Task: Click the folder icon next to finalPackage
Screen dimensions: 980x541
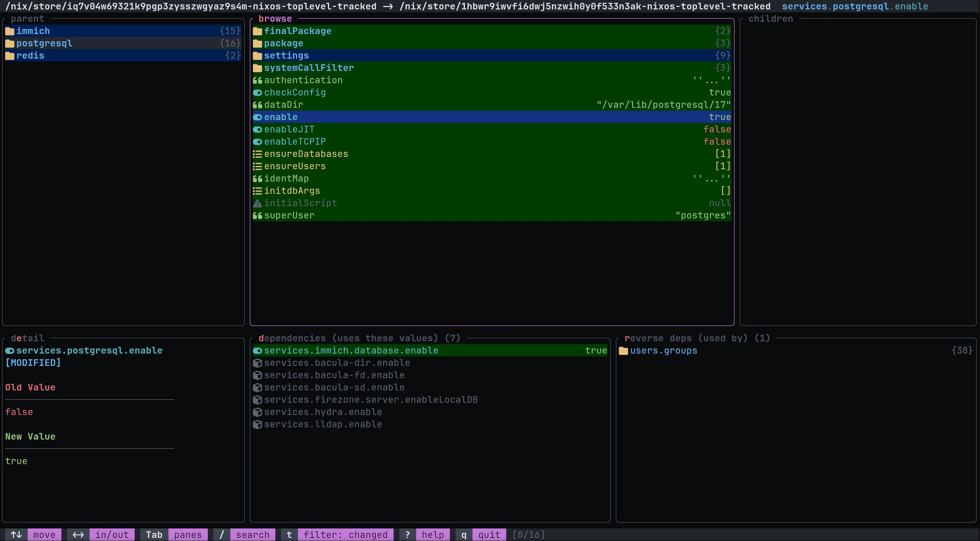Action: [257, 31]
